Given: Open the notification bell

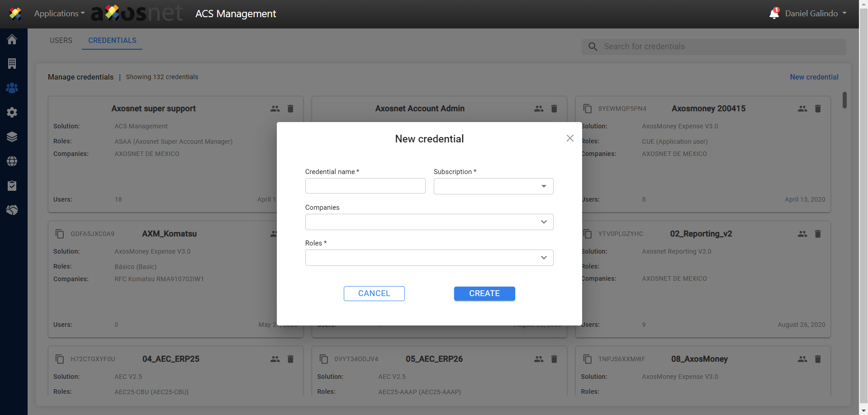Looking at the screenshot, I should (774, 14).
